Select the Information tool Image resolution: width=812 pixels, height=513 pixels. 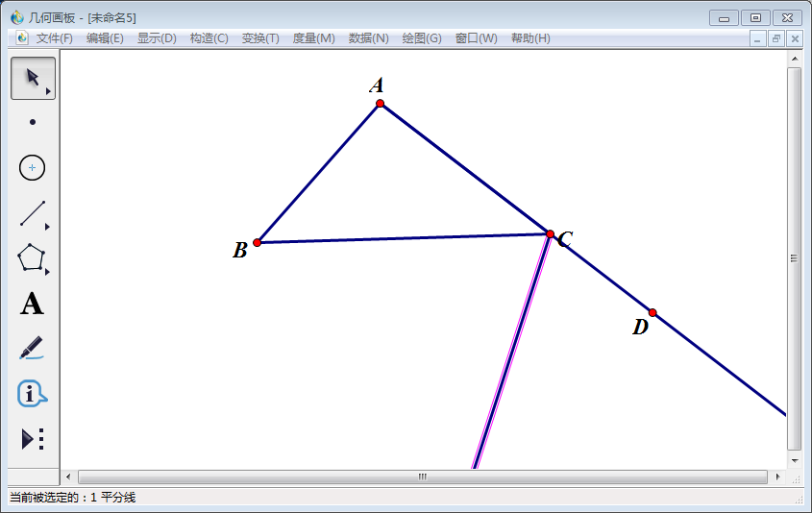(32, 394)
